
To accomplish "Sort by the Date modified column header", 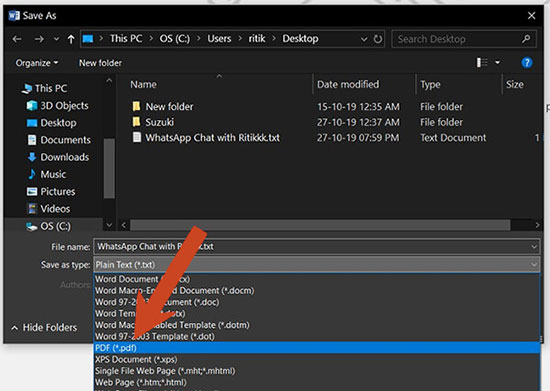I will (348, 85).
